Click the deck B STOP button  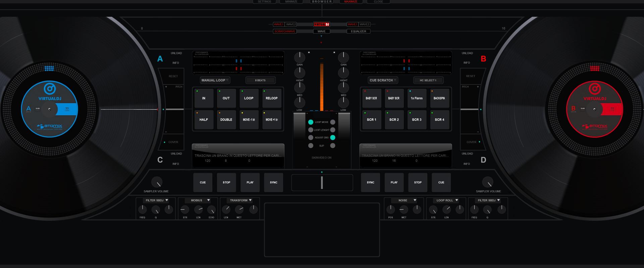point(418,183)
